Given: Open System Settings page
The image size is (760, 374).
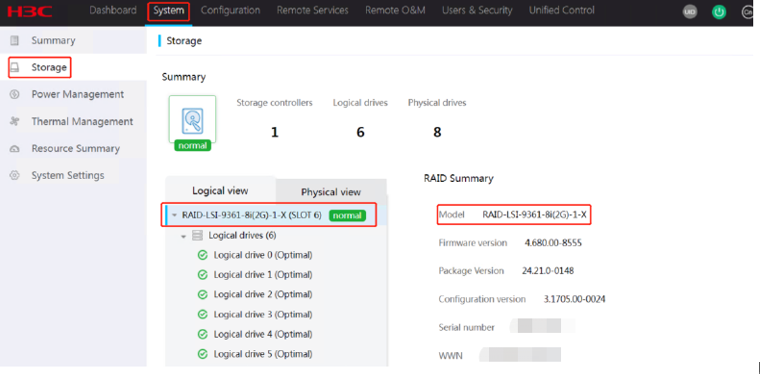Looking at the screenshot, I should (68, 175).
